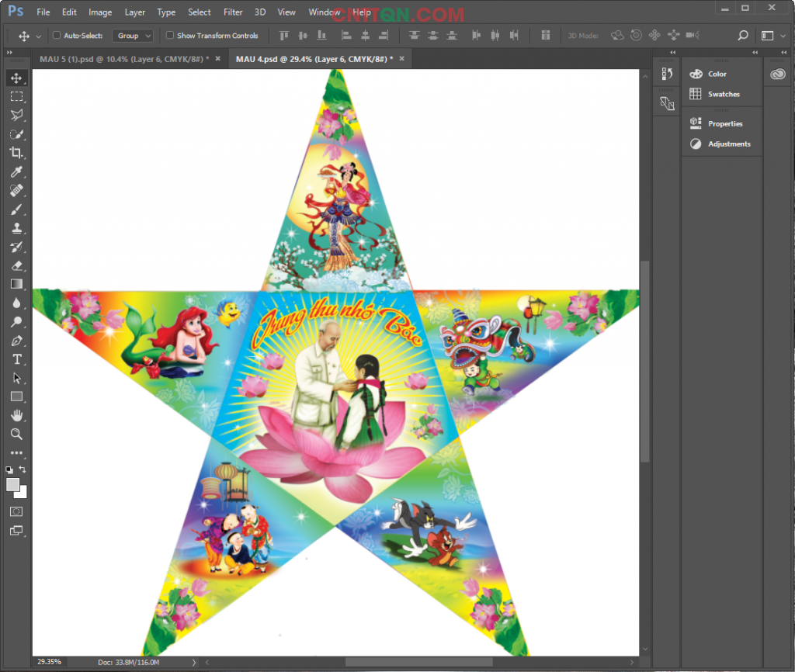Click the vertical scrollbar thumb

click(x=645, y=362)
